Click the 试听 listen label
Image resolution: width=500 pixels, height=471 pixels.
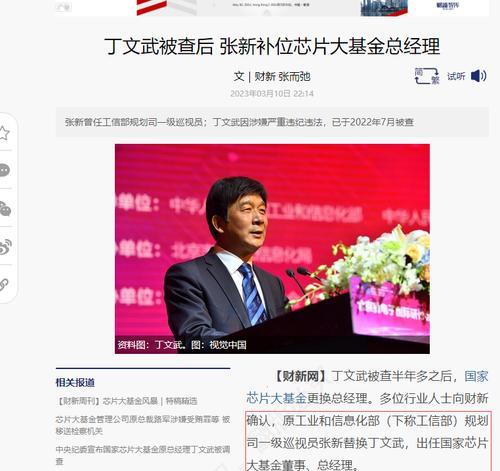point(456,76)
